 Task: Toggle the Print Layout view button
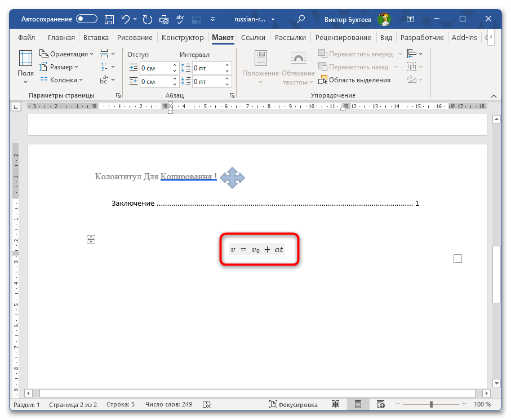tap(358, 404)
